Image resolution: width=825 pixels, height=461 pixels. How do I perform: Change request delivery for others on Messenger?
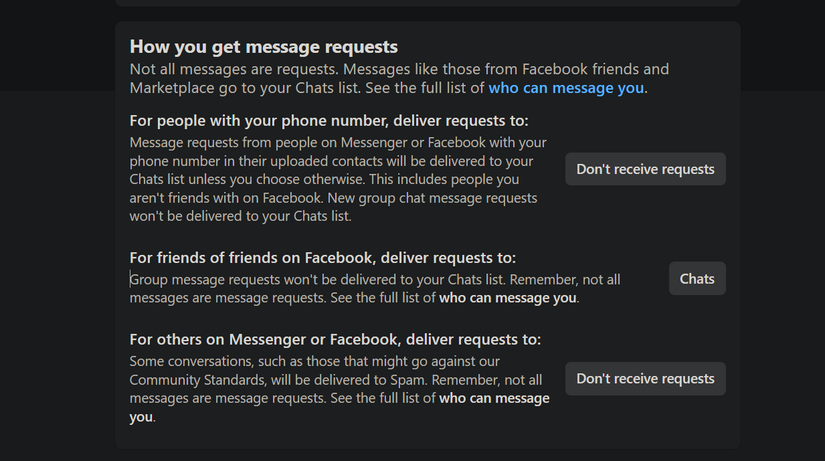point(645,379)
